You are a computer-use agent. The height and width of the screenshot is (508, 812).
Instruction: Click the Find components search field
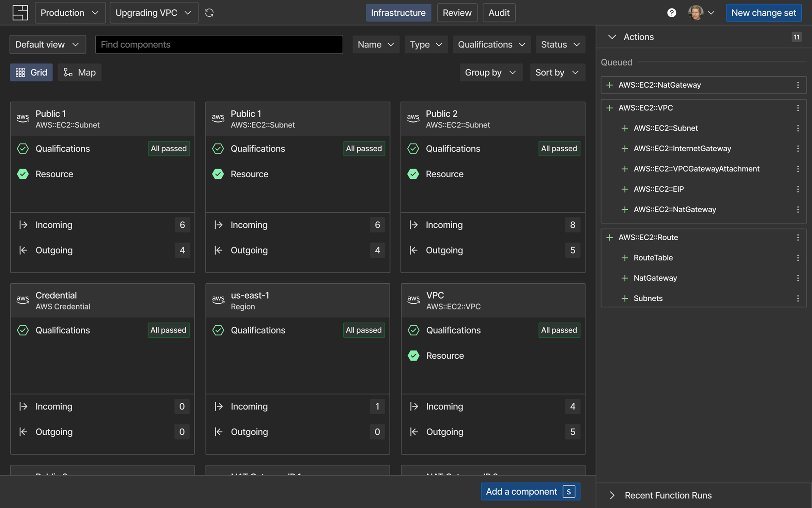pyautogui.click(x=219, y=44)
